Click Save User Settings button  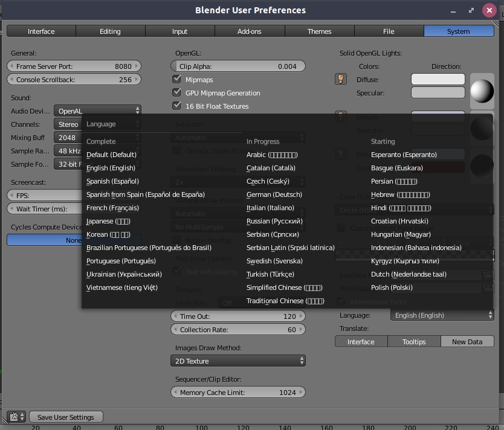tap(66, 417)
